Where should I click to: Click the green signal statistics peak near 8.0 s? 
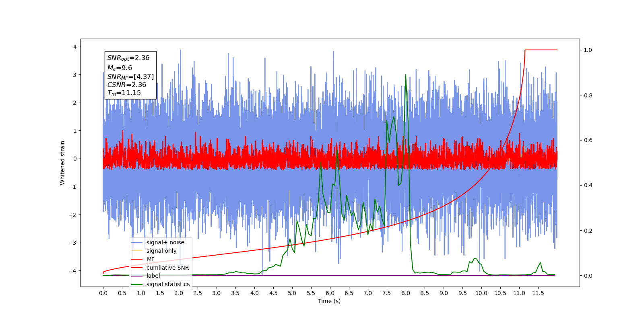click(x=406, y=75)
